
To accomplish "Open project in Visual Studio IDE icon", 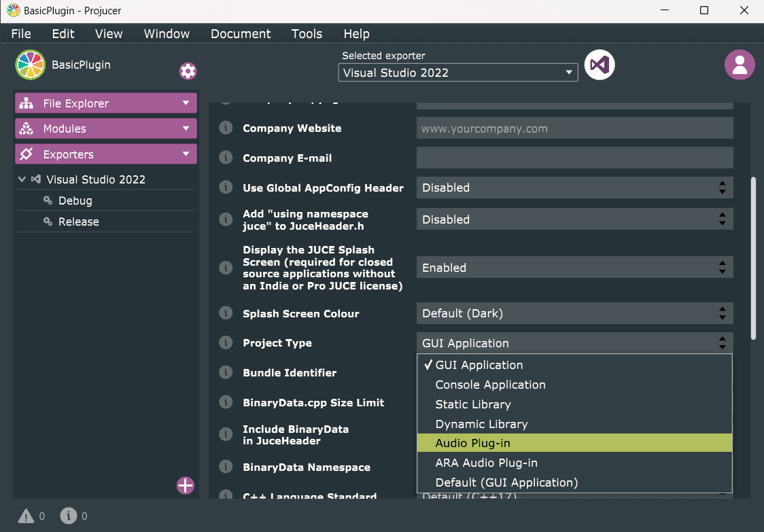I will click(x=600, y=65).
